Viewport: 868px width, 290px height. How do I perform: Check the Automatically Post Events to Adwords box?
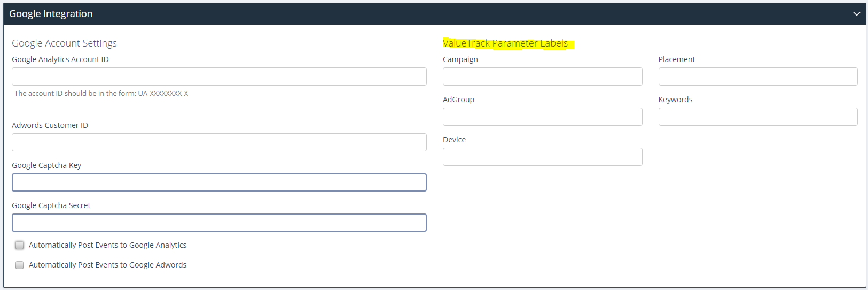(x=20, y=265)
